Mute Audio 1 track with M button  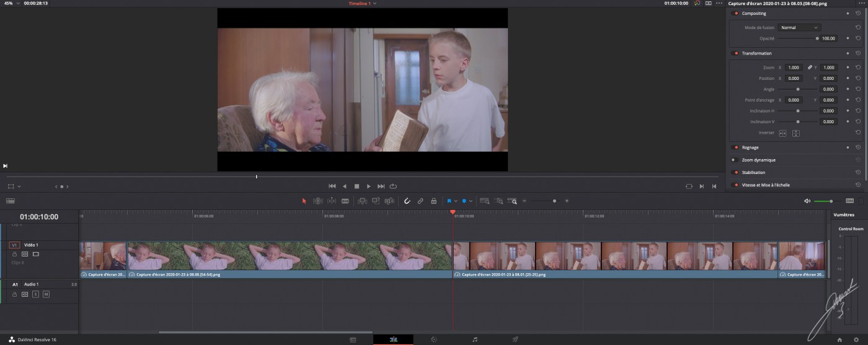pyautogui.click(x=46, y=294)
